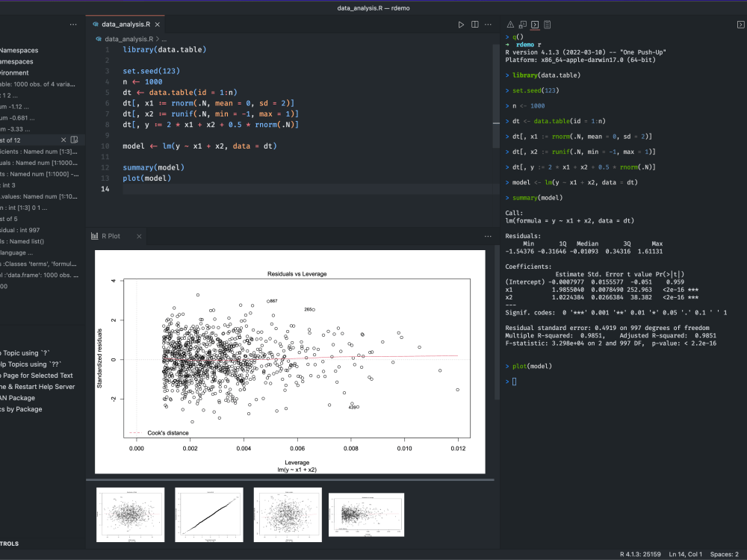Clear the environment filter with the X icon
Viewport: 747px width, 560px height.
63,140
